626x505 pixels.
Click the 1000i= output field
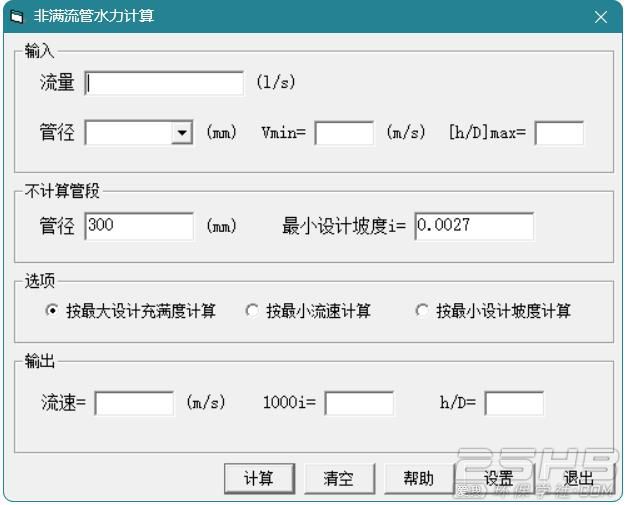(x=359, y=403)
